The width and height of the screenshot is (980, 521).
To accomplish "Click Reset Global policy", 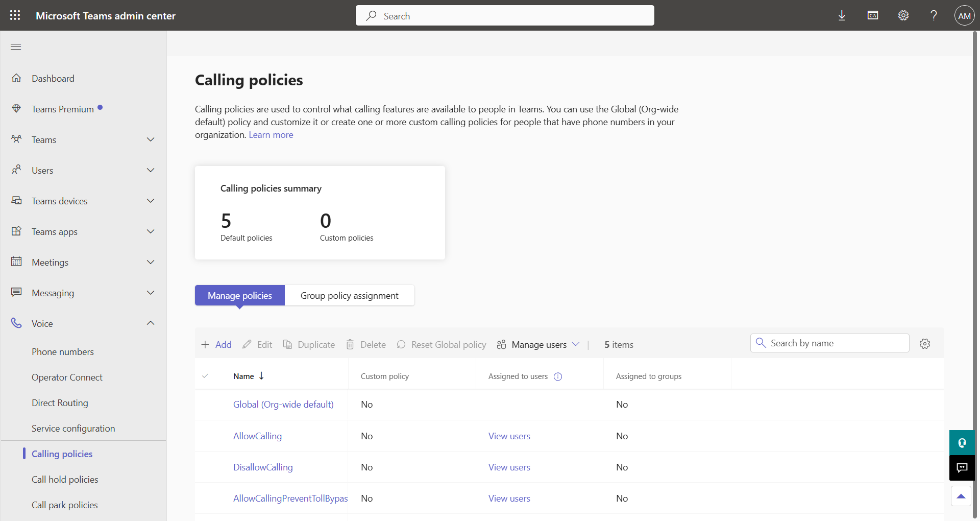I will [442, 345].
